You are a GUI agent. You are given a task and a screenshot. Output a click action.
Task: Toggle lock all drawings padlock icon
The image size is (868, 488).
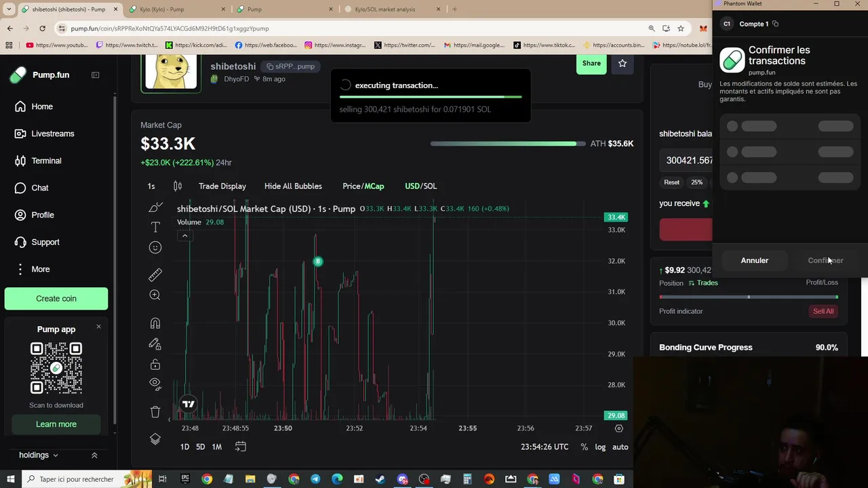pyautogui.click(x=155, y=365)
